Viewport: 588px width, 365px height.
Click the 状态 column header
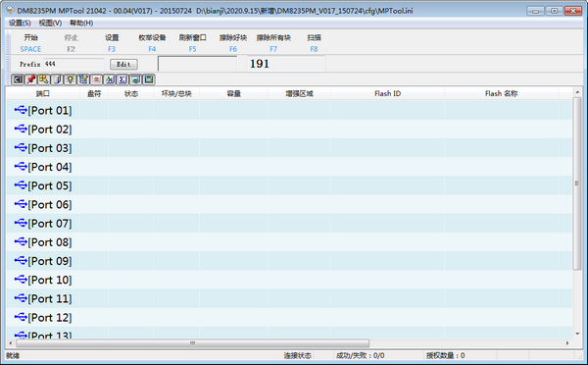(x=131, y=93)
